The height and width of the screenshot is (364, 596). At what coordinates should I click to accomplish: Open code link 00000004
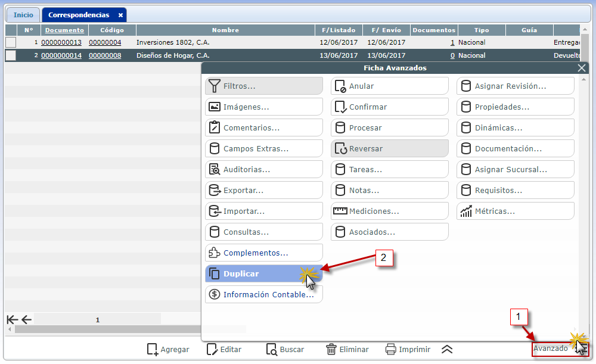pos(105,42)
